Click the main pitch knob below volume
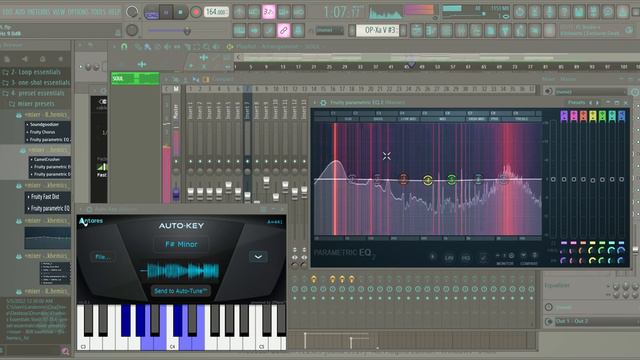The width and height of the screenshot is (640, 360). tap(132, 30)
